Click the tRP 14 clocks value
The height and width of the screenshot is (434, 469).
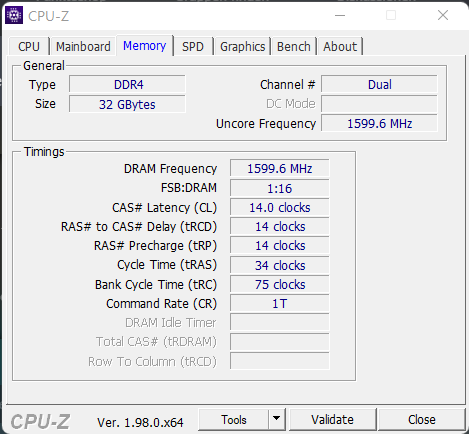[279, 245]
